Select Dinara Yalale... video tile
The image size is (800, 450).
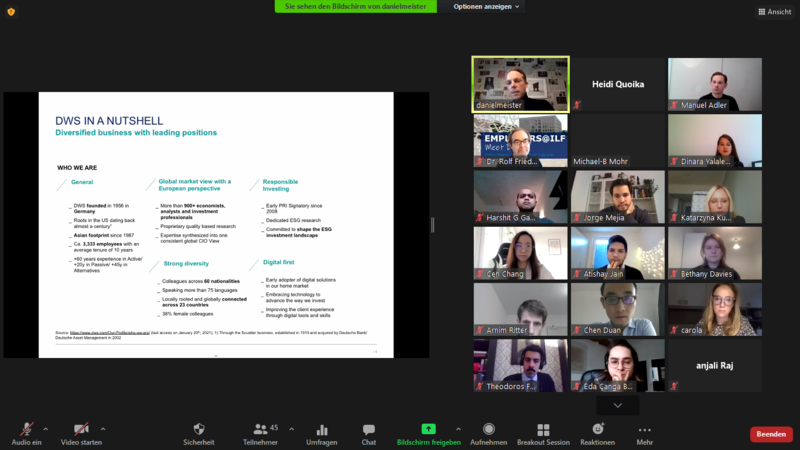tap(715, 140)
